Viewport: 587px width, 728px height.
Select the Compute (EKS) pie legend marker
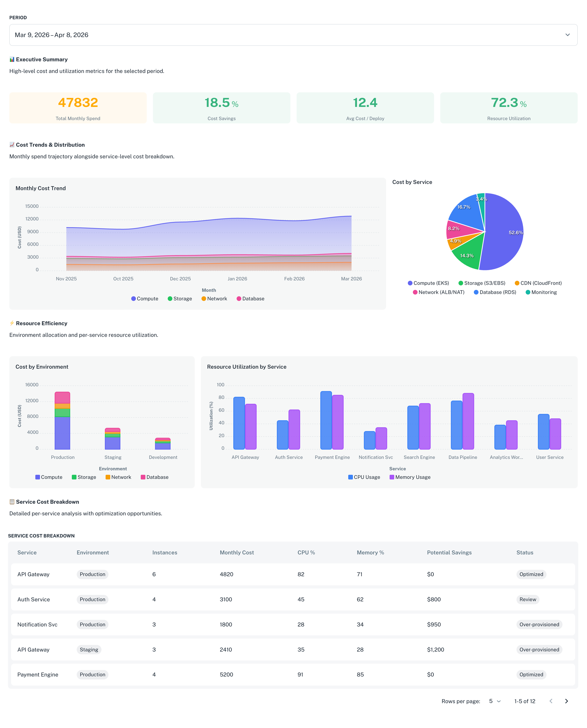coord(410,283)
